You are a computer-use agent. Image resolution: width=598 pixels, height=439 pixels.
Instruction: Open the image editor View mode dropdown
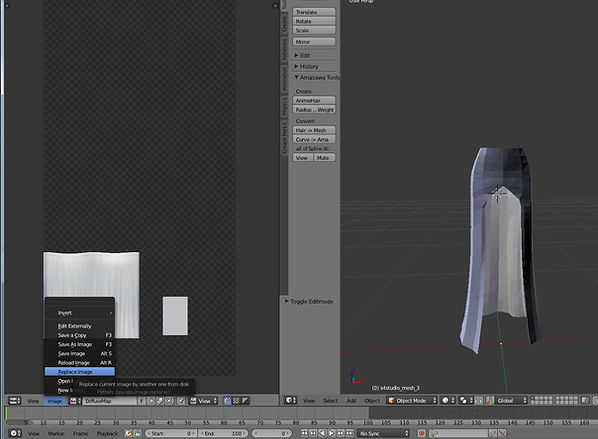point(204,401)
